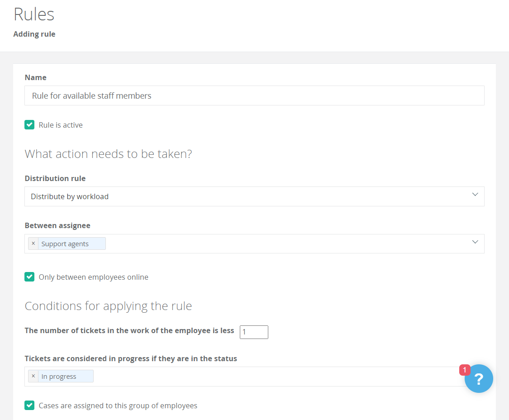Toggle Cases are assigned to this group checkbox
Image resolution: width=509 pixels, height=420 pixels.
(29, 406)
